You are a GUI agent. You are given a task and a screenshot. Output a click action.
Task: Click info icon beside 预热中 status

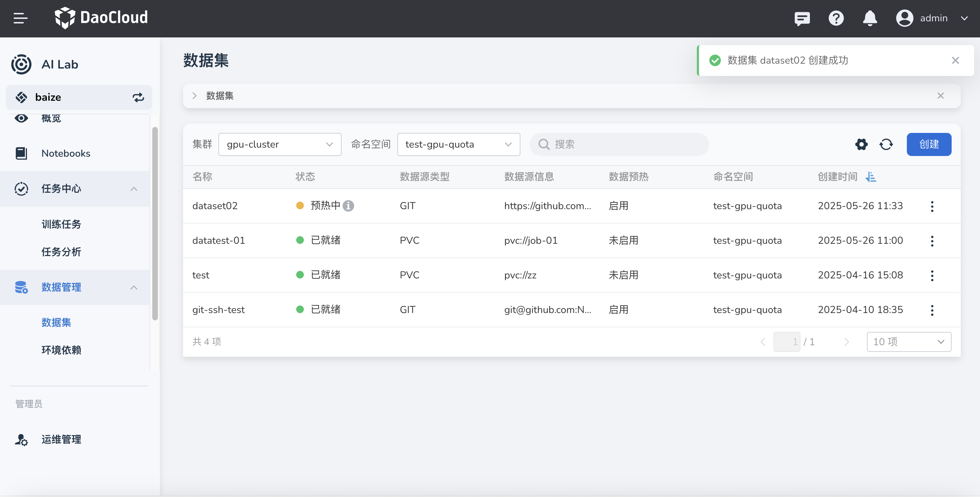point(348,206)
